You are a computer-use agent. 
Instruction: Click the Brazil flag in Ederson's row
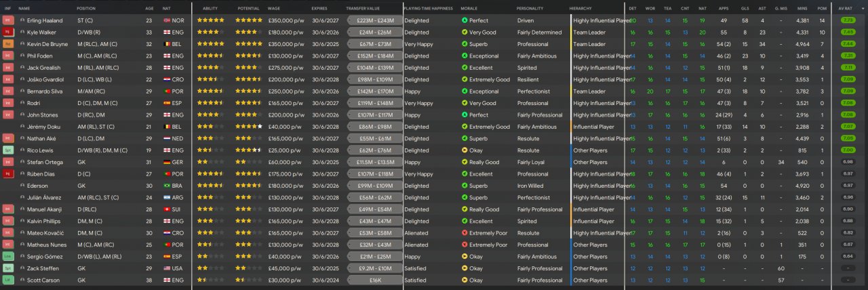point(167,186)
